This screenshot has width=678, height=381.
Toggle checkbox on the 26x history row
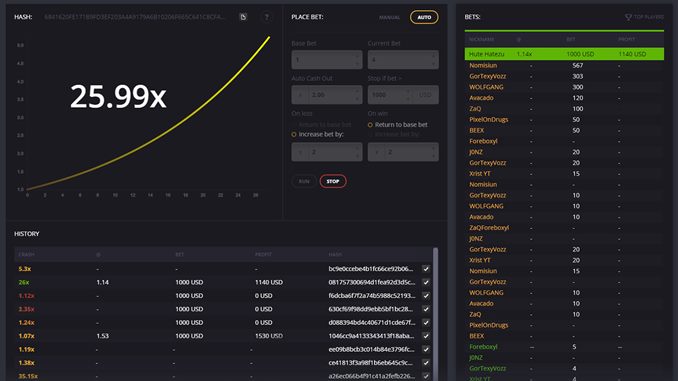point(426,282)
